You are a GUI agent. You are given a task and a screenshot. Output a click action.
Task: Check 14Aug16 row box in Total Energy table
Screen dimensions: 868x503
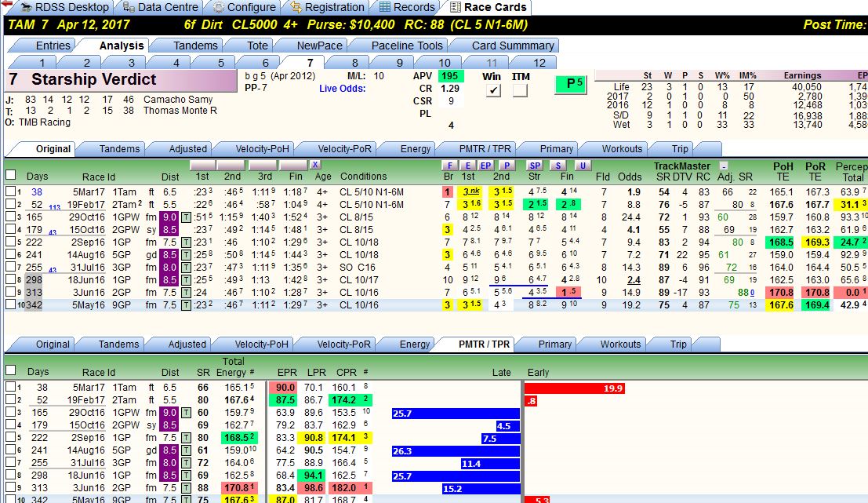(x=10, y=450)
